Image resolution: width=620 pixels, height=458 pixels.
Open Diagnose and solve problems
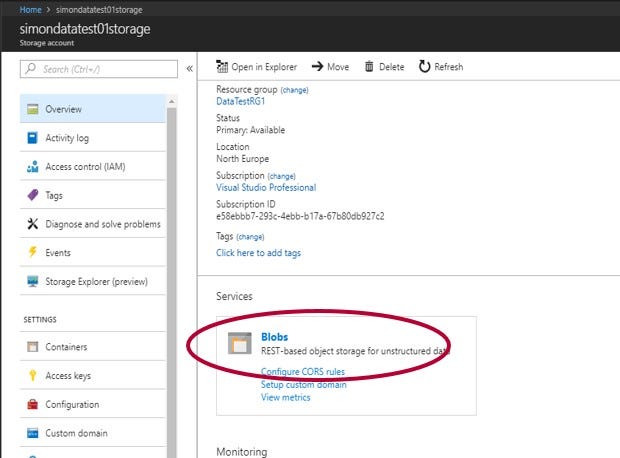point(93,224)
